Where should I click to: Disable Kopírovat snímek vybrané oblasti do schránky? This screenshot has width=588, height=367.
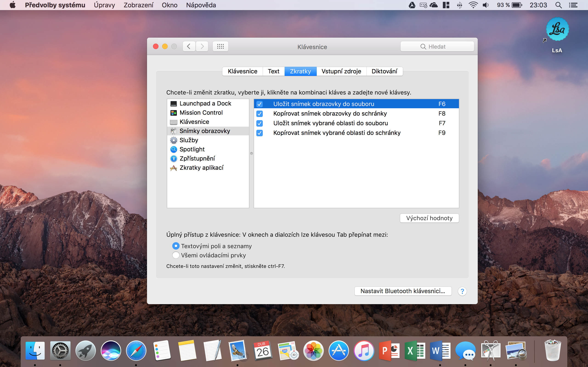point(260,133)
